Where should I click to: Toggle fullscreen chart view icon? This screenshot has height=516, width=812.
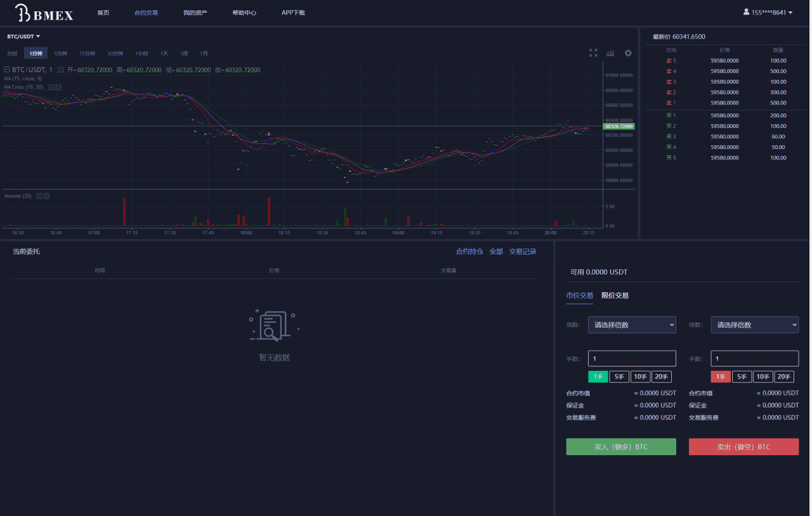click(593, 53)
